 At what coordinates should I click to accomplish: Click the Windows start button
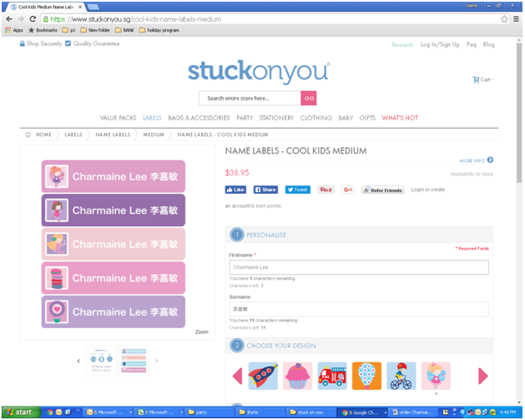[x=22, y=412]
